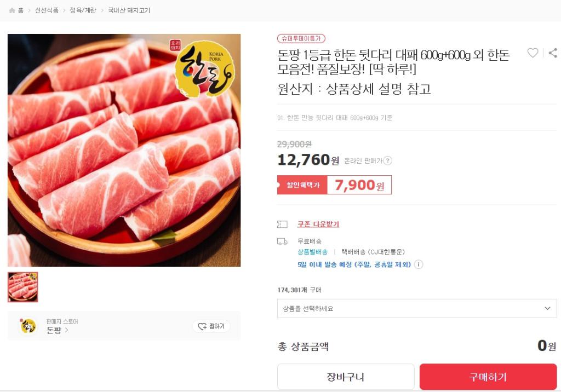Select 국내산 돼지고기 breadcrumb item
The width and height of the screenshot is (561, 392).
[129, 10]
